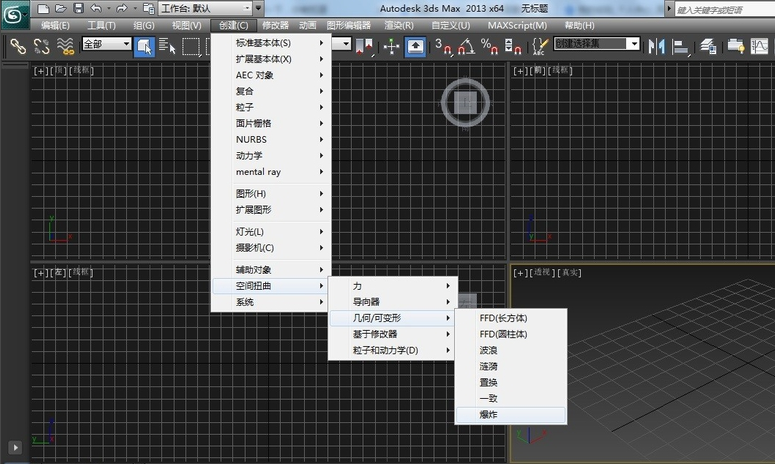
Task: Open the MAXScript(M) menu
Action: [x=517, y=25]
